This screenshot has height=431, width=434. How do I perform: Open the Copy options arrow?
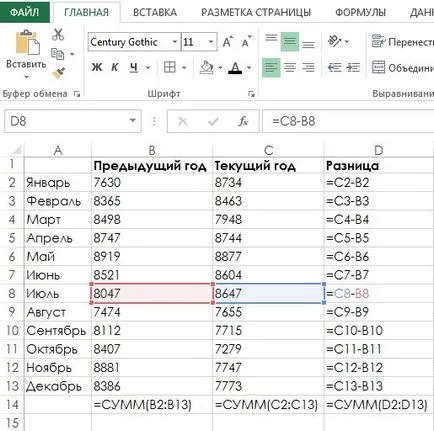tap(72, 54)
